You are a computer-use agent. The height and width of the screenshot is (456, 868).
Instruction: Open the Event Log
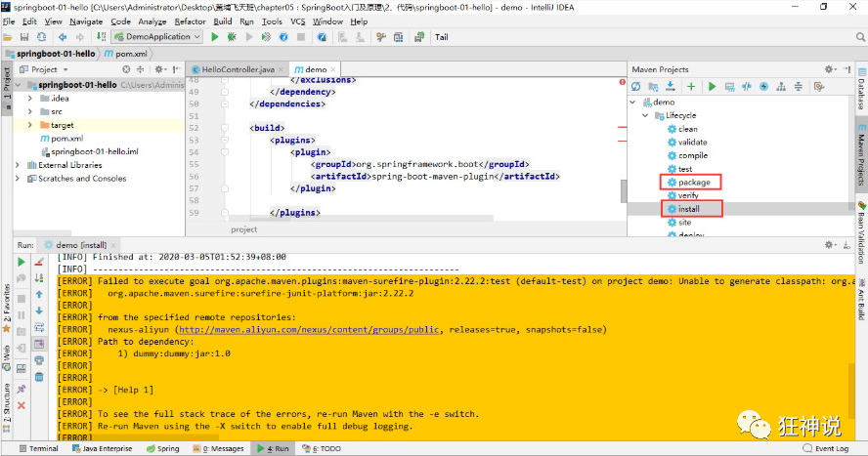click(825, 449)
